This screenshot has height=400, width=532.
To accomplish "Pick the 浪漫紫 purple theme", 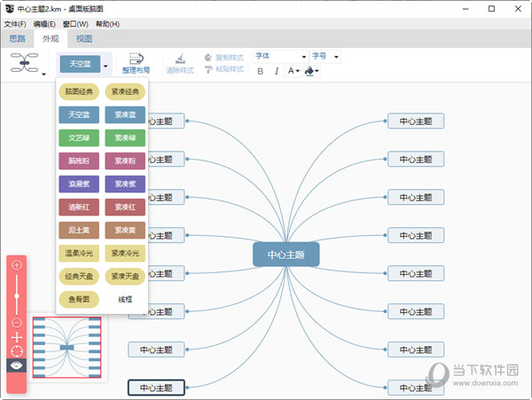I will 79,184.
